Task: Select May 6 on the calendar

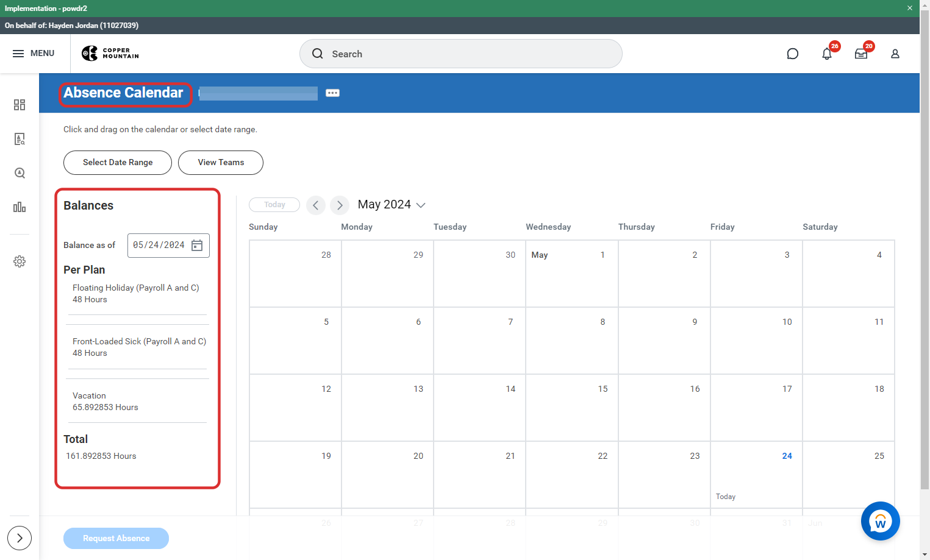Action: [387, 341]
